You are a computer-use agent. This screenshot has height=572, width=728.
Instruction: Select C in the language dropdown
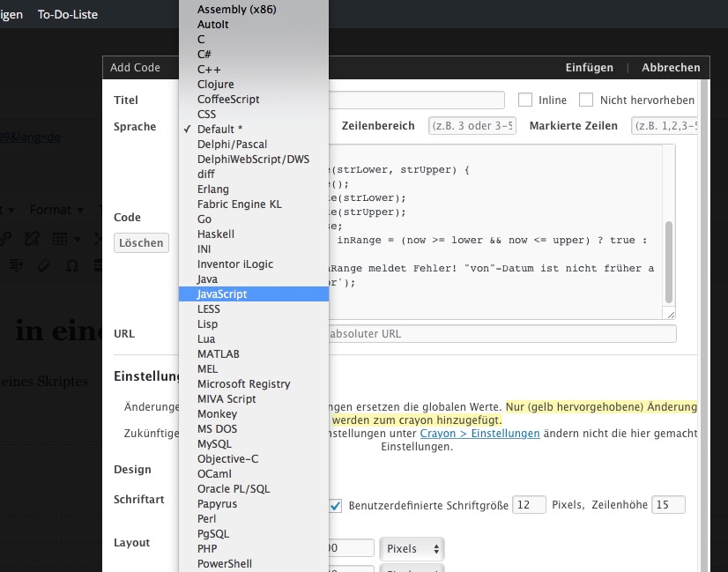tap(254, 40)
